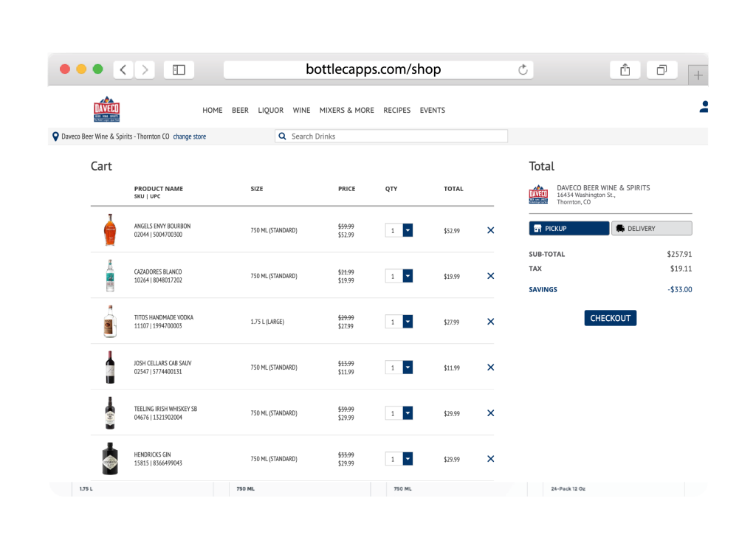Open the user account profile icon

704,106
